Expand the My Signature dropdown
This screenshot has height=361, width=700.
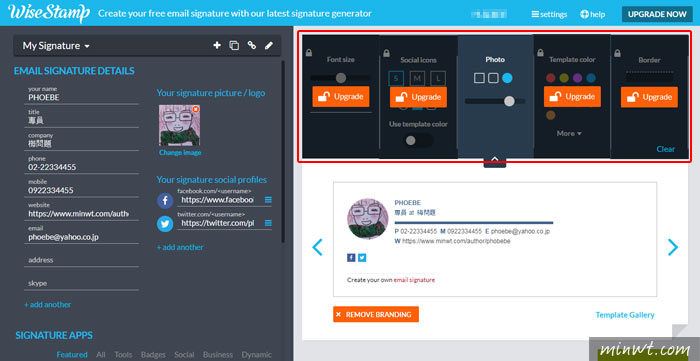(56, 46)
